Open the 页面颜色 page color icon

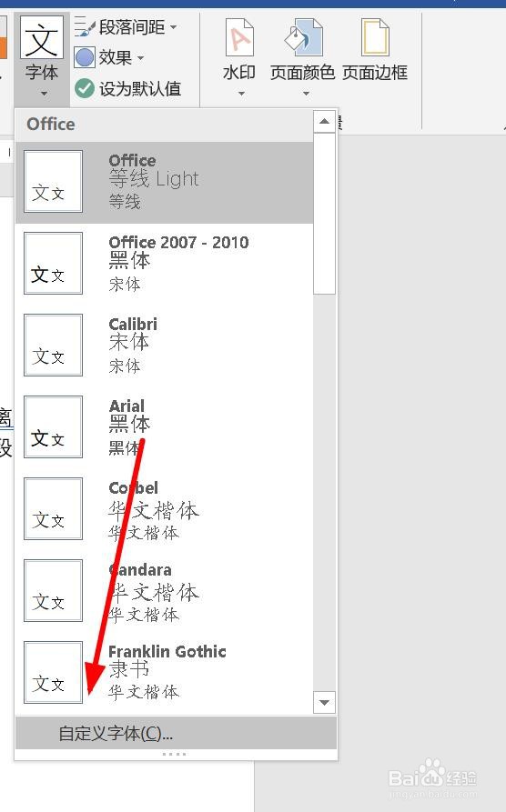[303, 37]
